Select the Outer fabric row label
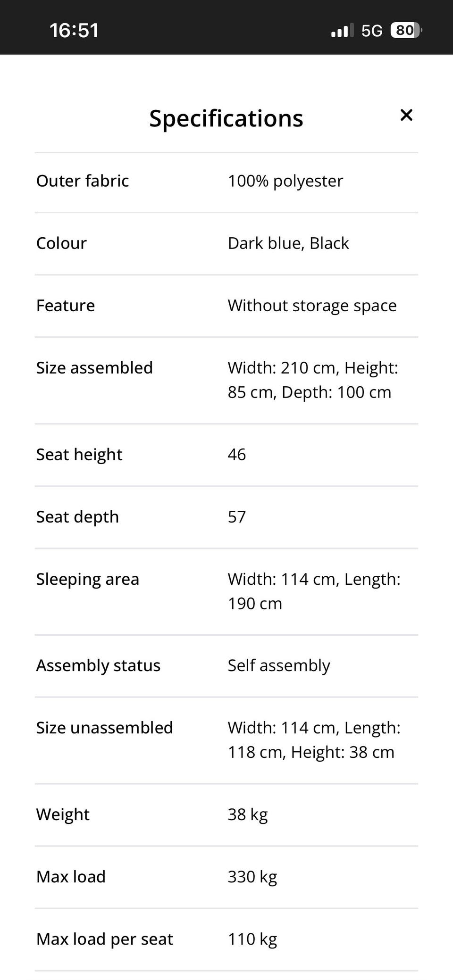This screenshot has width=453, height=980. point(83,181)
